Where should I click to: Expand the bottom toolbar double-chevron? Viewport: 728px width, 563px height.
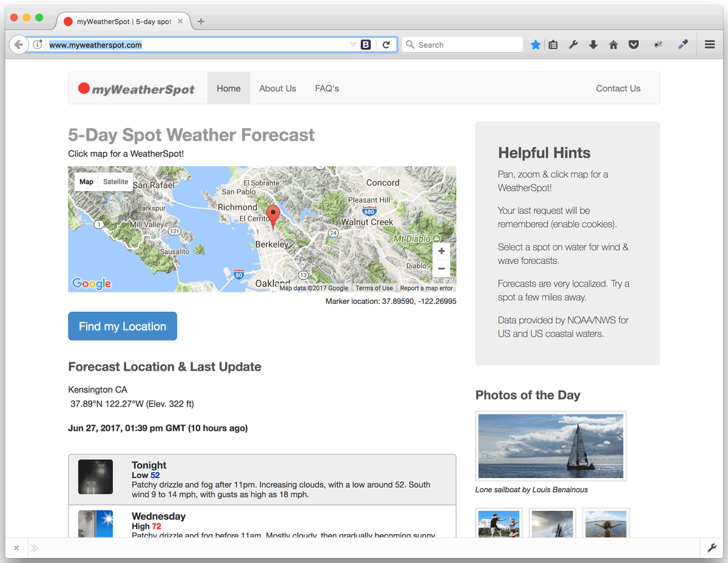34,548
